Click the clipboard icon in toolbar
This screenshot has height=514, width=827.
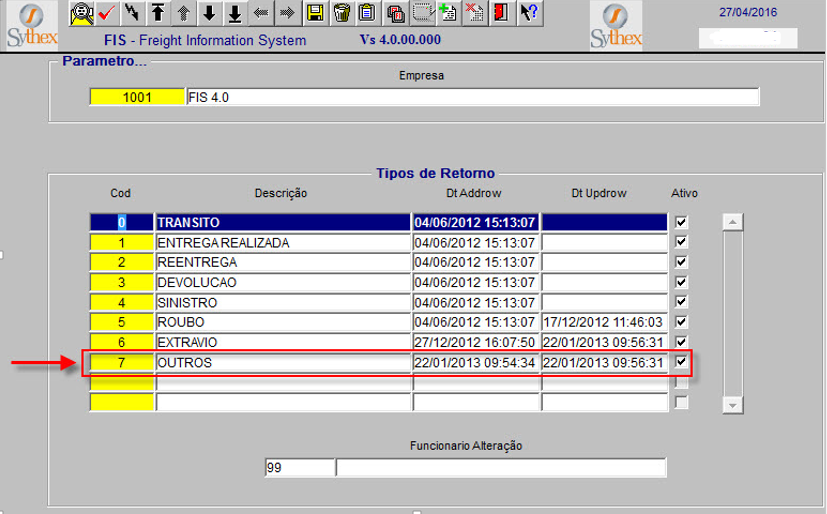point(367,13)
